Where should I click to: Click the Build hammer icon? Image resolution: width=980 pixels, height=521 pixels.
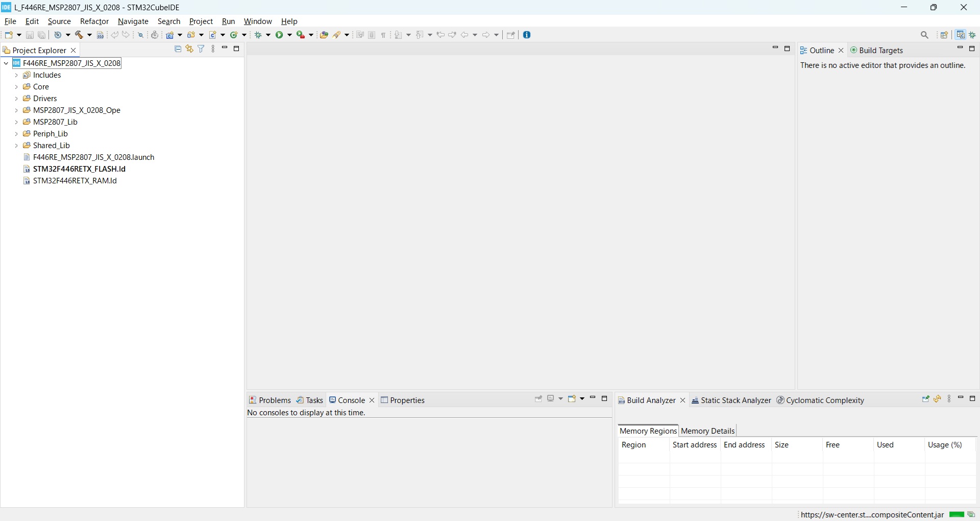[x=80, y=35]
